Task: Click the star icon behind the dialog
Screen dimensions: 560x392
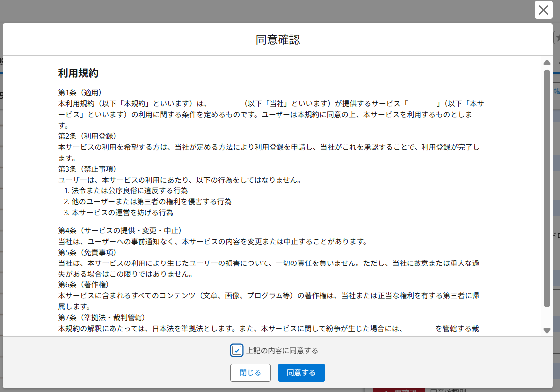Action: [x=557, y=38]
